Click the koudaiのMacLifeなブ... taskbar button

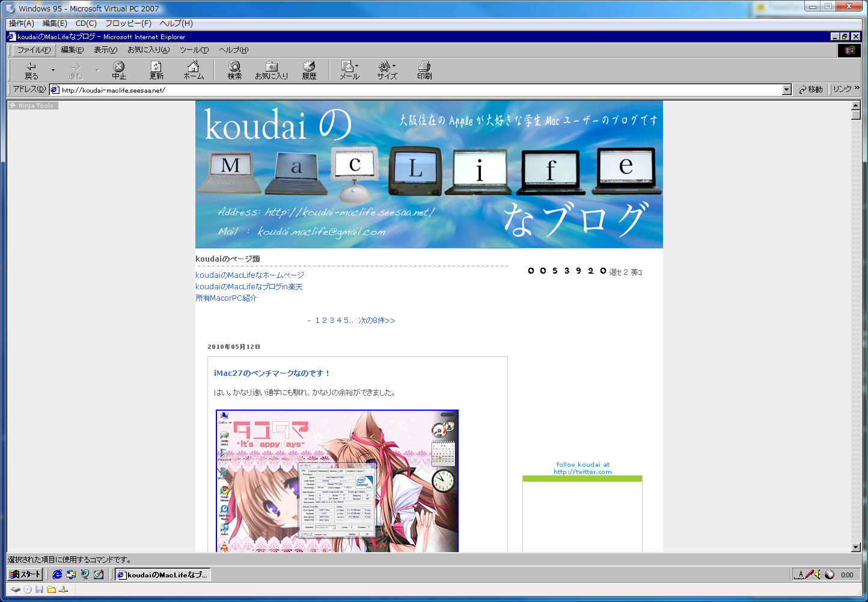(163, 575)
